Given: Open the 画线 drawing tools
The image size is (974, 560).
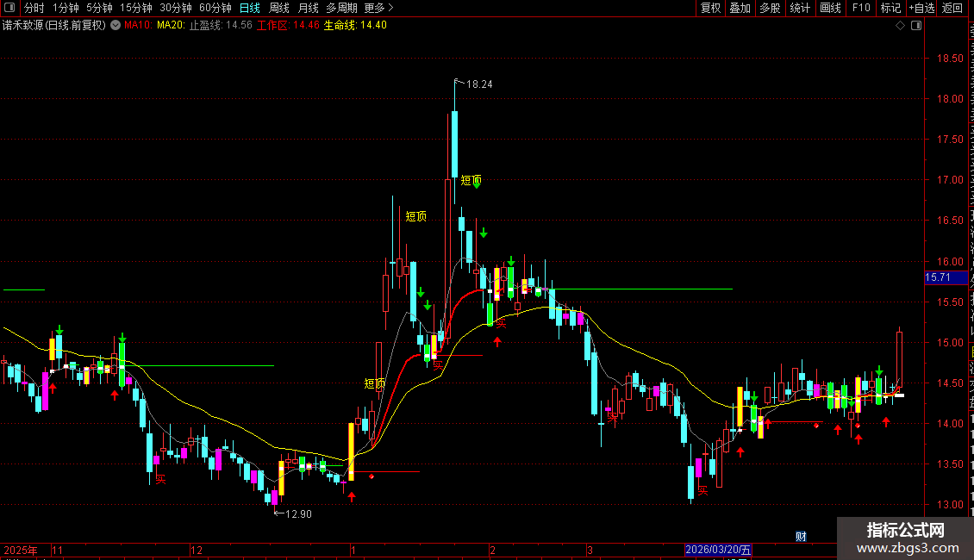Looking at the screenshot, I should pos(831,8).
